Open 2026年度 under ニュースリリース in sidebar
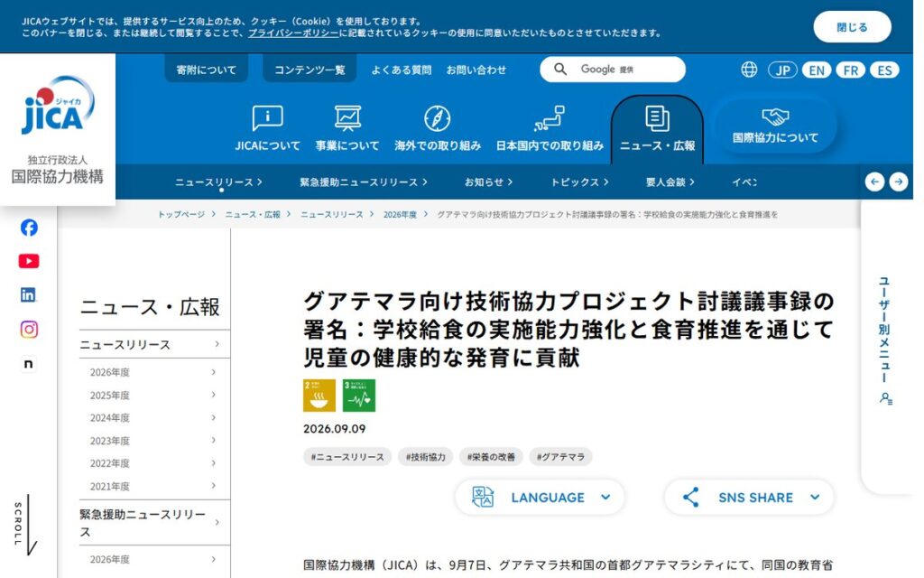 pyautogui.click(x=154, y=372)
